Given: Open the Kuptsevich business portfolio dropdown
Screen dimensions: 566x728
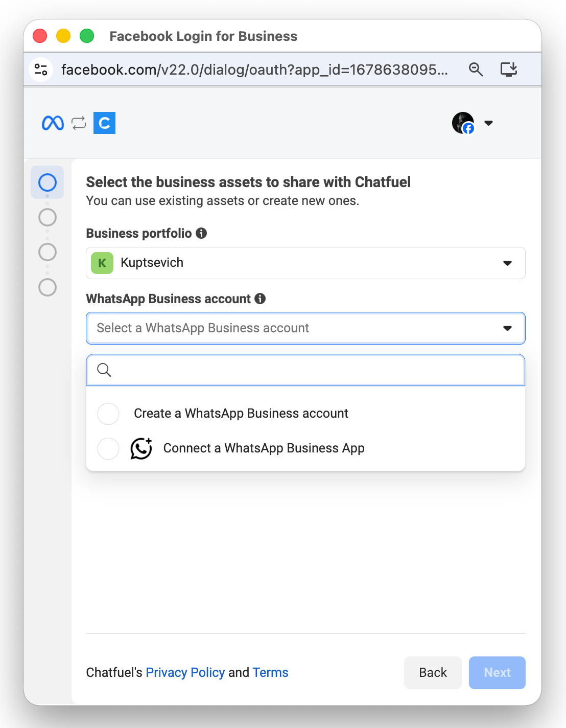Looking at the screenshot, I should [305, 263].
